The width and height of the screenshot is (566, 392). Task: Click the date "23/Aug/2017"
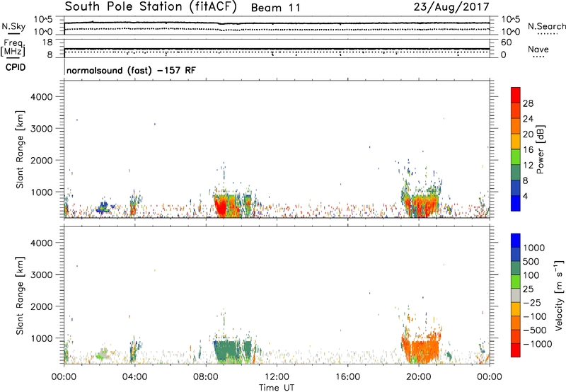[x=451, y=7]
